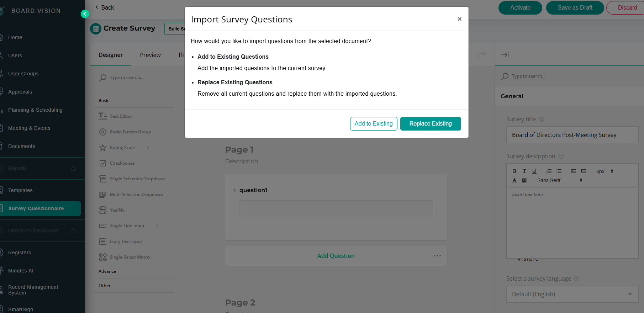
Task: Click the Italic formatting icon
Action: (524, 171)
